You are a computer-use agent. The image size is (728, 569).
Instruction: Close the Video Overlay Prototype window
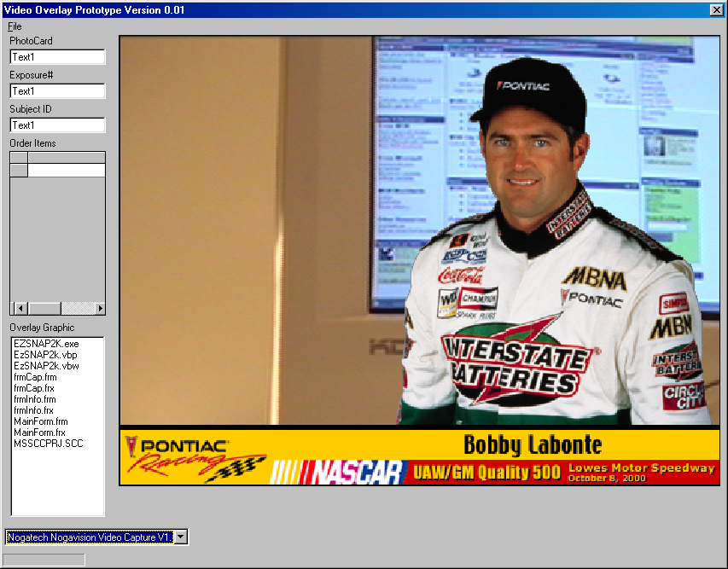click(716, 9)
